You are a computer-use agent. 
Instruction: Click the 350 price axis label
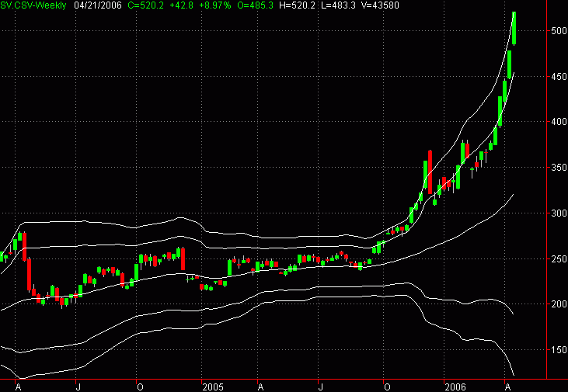click(559, 167)
